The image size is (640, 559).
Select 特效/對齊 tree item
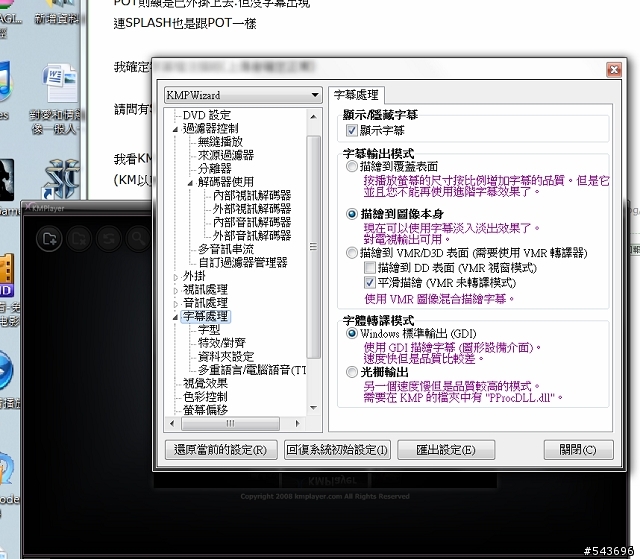pyautogui.click(x=222, y=343)
